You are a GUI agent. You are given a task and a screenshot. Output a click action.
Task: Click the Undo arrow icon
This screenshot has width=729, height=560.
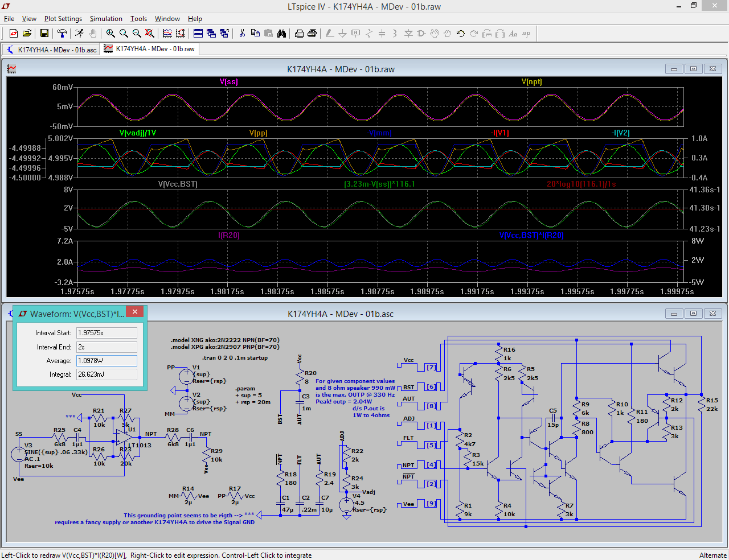coord(461,34)
